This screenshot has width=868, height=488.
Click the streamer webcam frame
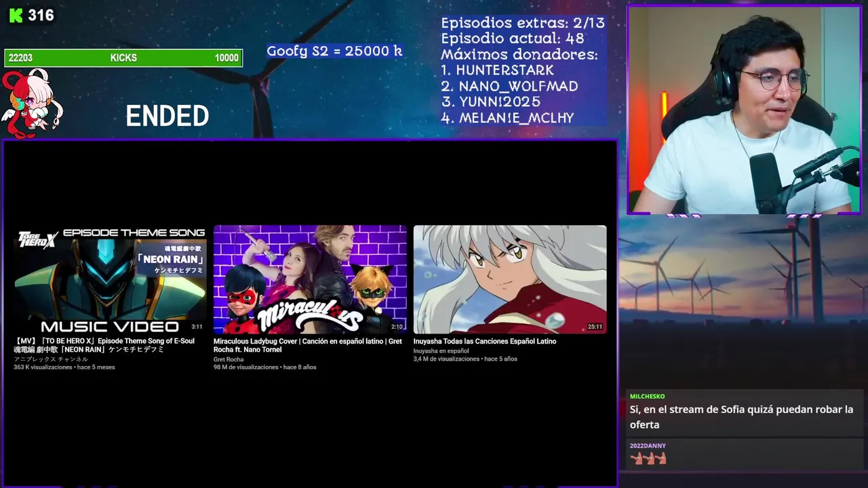(x=744, y=110)
